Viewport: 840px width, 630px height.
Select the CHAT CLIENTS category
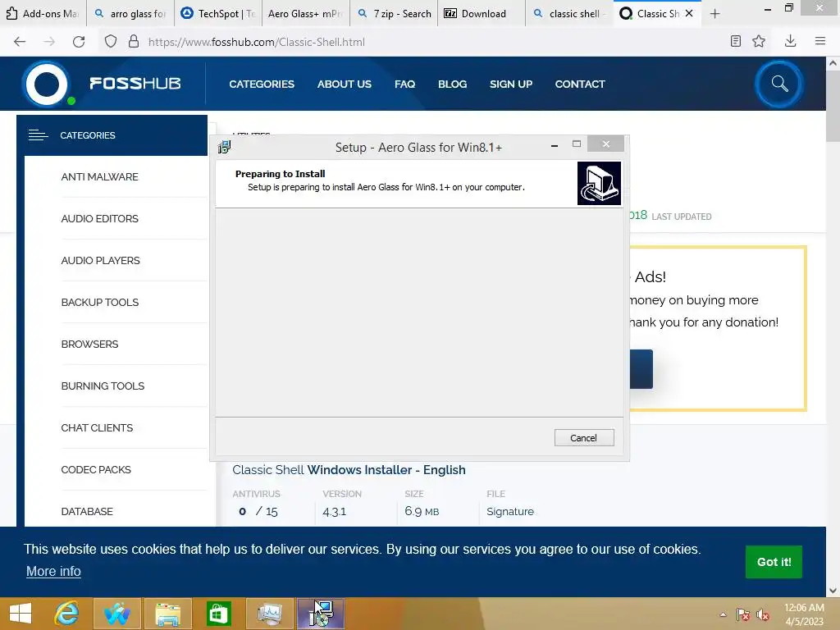[x=97, y=427]
